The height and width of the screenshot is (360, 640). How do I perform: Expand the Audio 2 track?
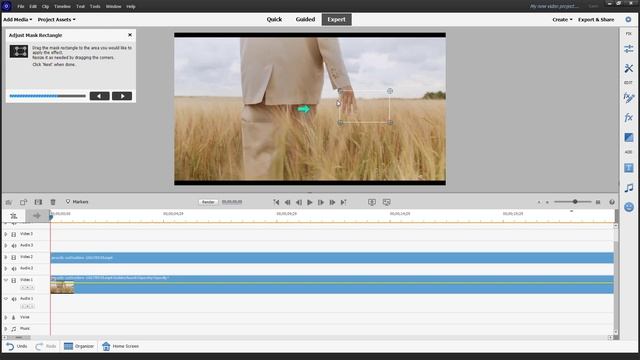pos(6,269)
